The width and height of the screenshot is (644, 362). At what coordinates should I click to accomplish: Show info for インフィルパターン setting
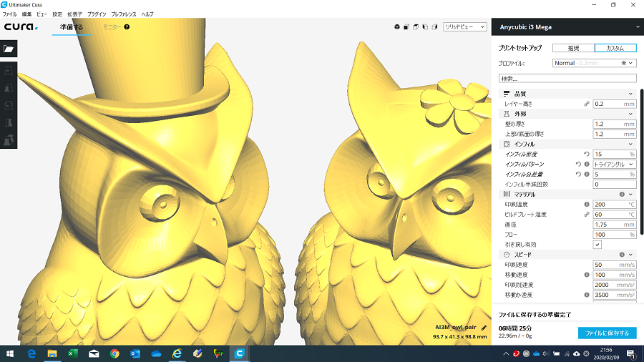pyautogui.click(x=587, y=164)
